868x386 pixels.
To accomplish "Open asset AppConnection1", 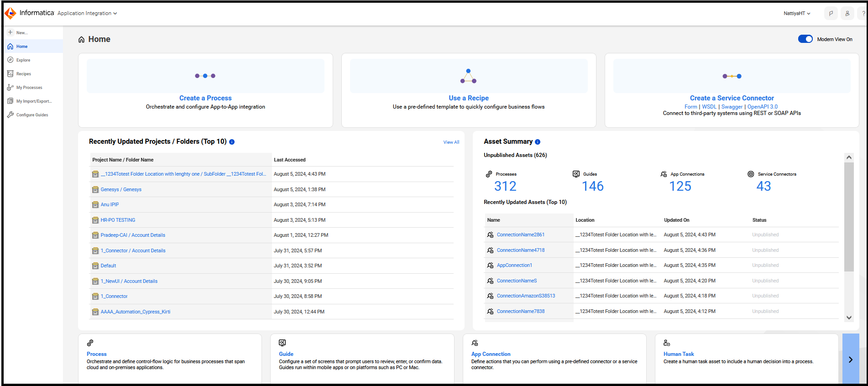I will click(514, 265).
